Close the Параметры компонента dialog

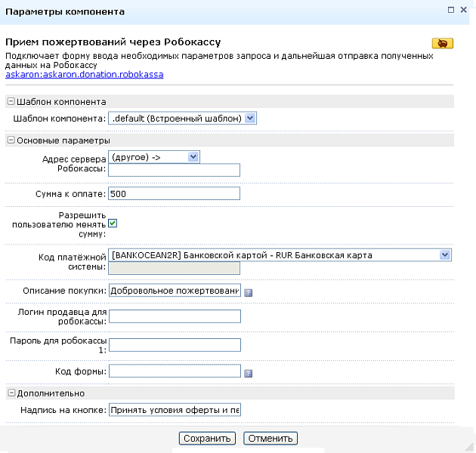click(463, 10)
